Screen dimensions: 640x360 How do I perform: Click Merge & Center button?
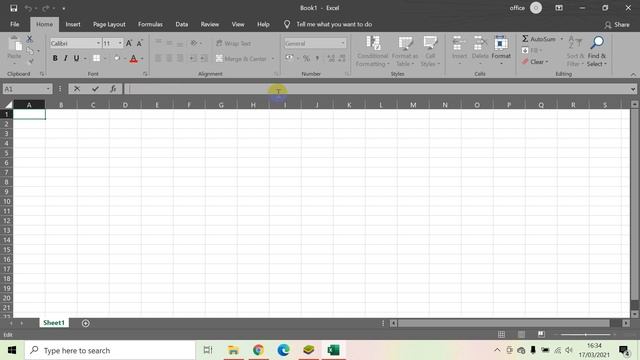click(x=241, y=59)
